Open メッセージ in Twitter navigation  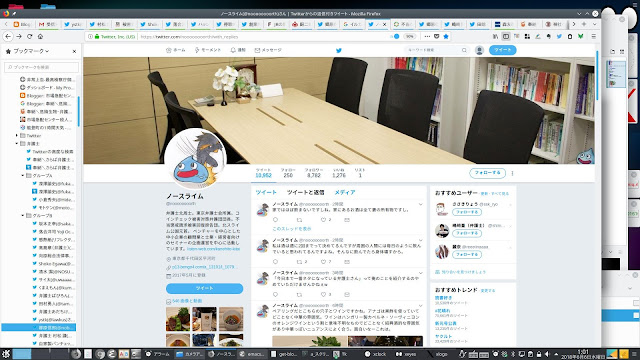(268, 50)
